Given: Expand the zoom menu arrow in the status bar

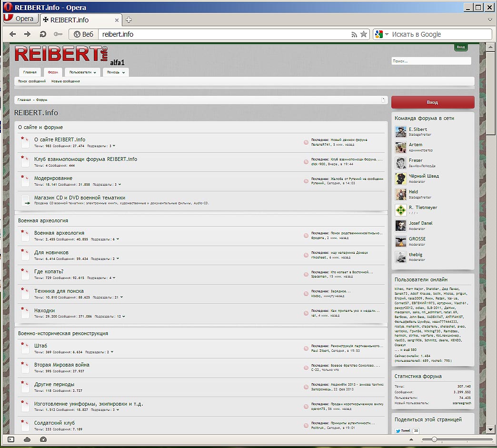Looking at the screenshot, I should coord(411,439).
